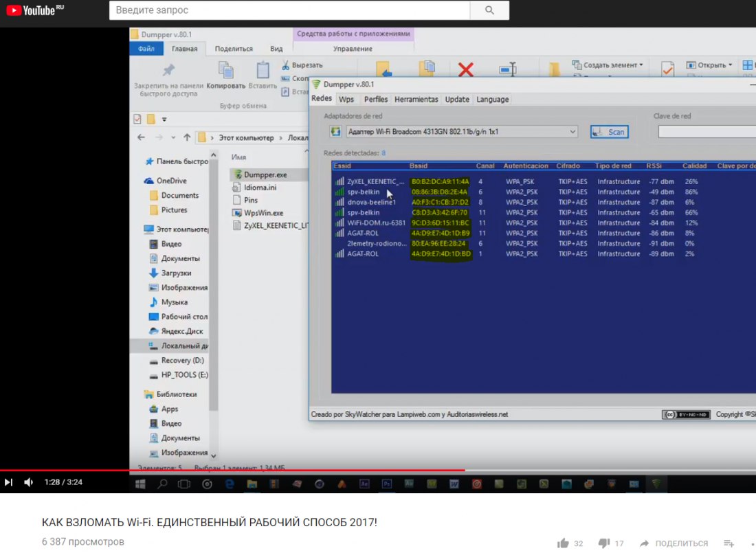Image resolution: width=756 pixels, height=553 pixels.
Task: Toggle the checkbox icon in quick access toolbar
Action: (137, 119)
